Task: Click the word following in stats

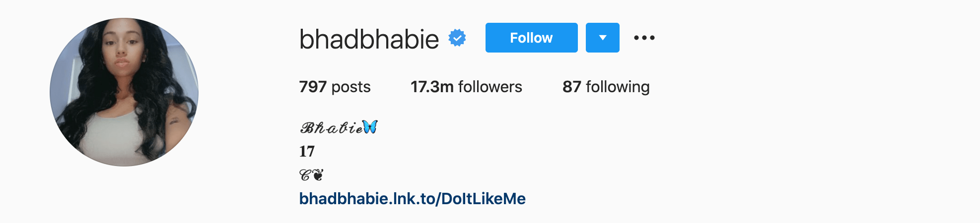Action: point(618,87)
